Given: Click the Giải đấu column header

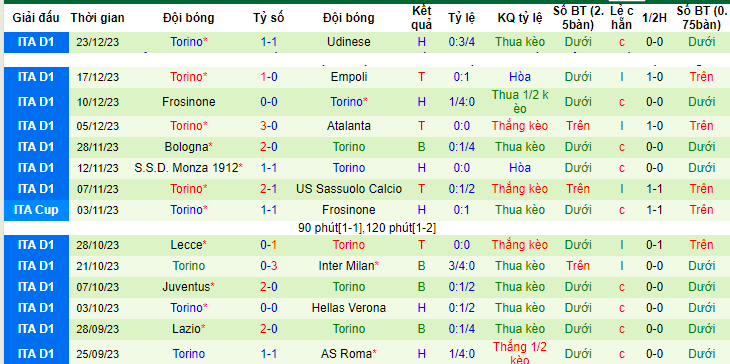Looking at the screenshot, I should point(36,18).
